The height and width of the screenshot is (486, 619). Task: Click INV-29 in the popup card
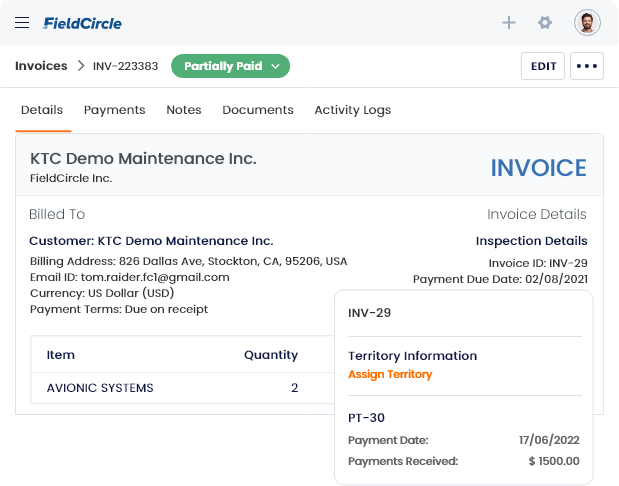point(370,313)
